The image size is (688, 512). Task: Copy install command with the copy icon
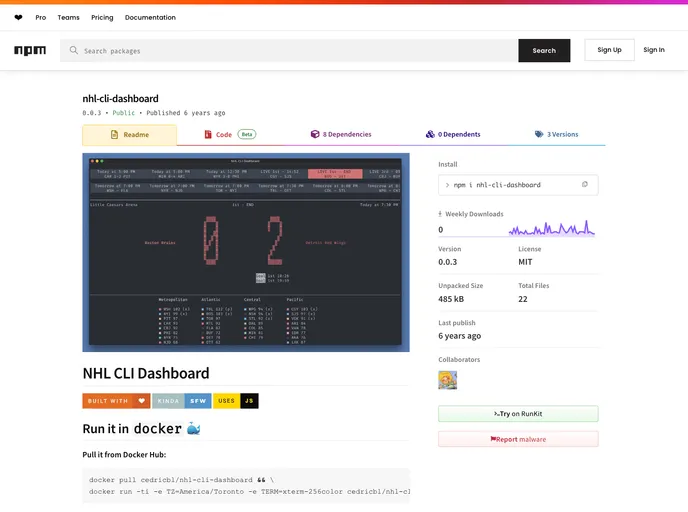coord(584,184)
